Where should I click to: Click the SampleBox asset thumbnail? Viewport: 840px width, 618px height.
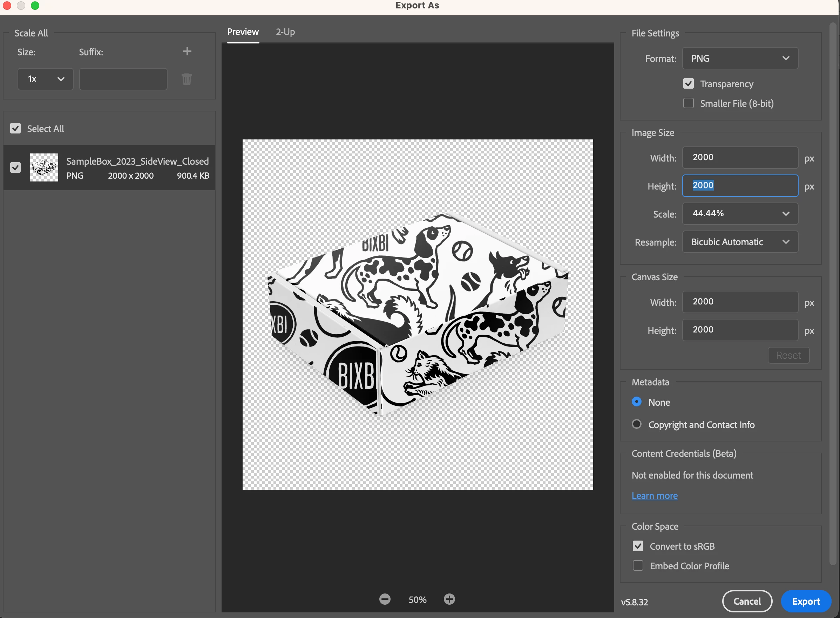(44, 167)
